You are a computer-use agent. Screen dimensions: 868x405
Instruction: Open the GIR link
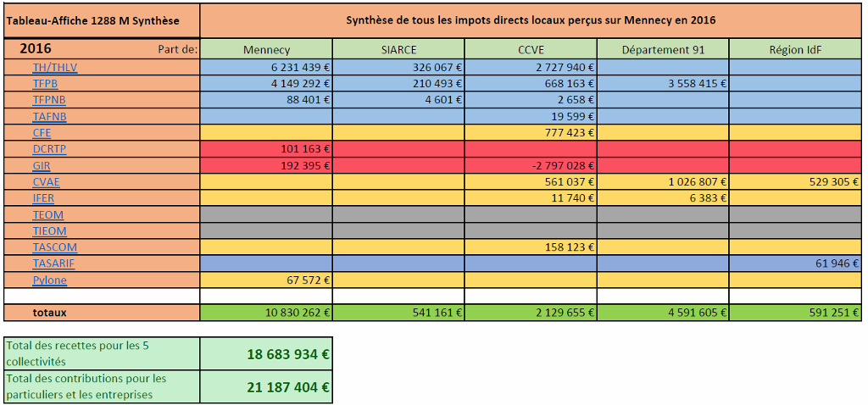[42, 165]
